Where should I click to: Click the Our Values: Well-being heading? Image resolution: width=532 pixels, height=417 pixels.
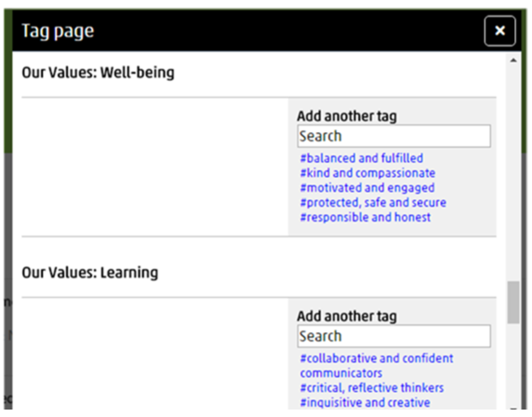point(98,73)
